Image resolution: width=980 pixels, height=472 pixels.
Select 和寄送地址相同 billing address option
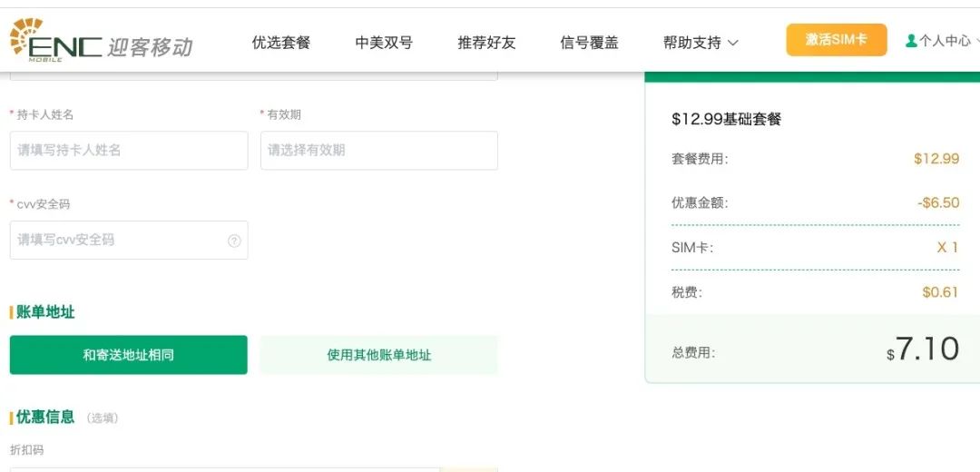click(x=128, y=355)
